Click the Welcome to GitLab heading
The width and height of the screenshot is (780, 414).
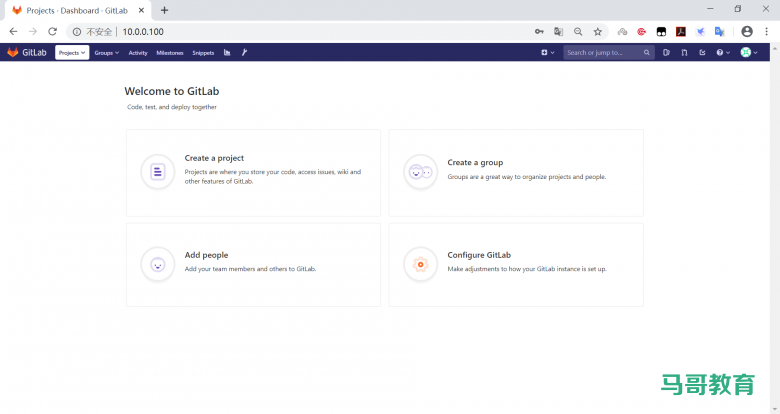(172, 91)
